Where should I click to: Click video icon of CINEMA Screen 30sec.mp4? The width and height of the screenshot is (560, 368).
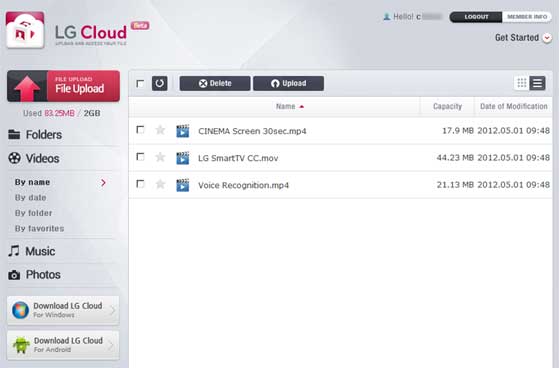(182, 131)
